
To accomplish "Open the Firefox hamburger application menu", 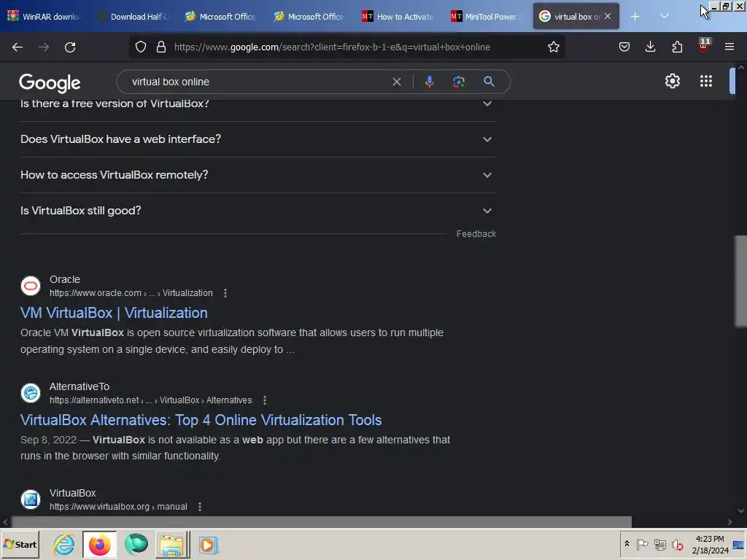I will pos(729,47).
